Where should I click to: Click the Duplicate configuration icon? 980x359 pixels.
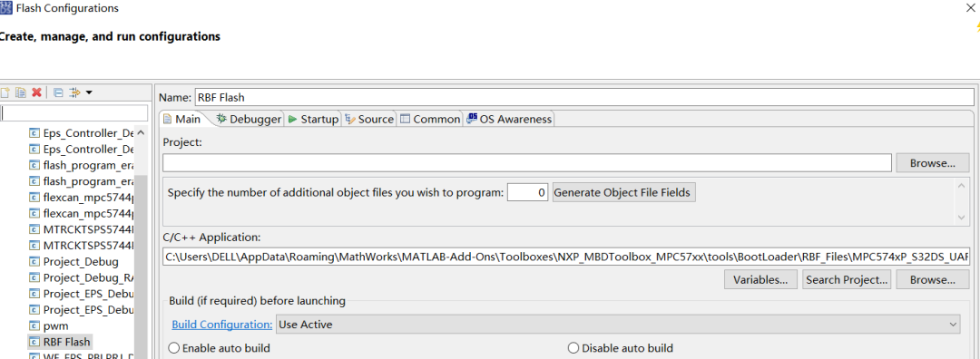[x=21, y=92]
